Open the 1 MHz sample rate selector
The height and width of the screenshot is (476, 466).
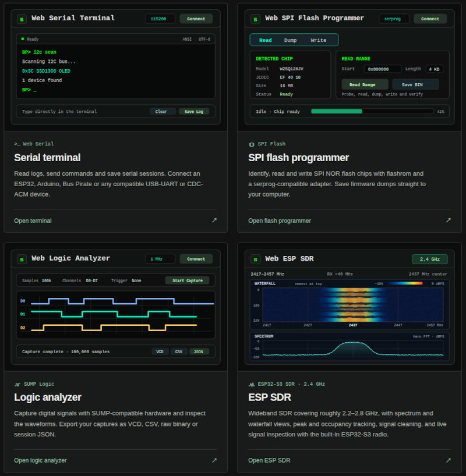[x=160, y=259]
